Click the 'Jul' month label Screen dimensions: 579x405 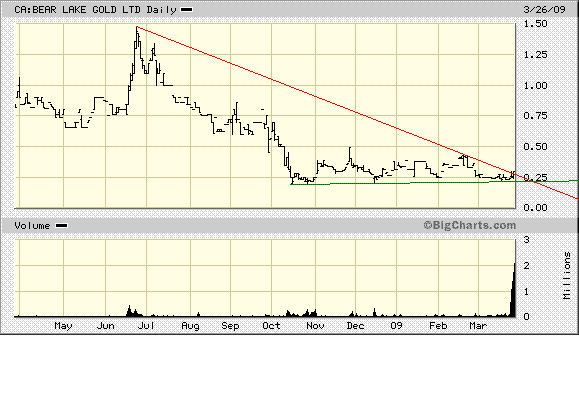[x=146, y=326]
